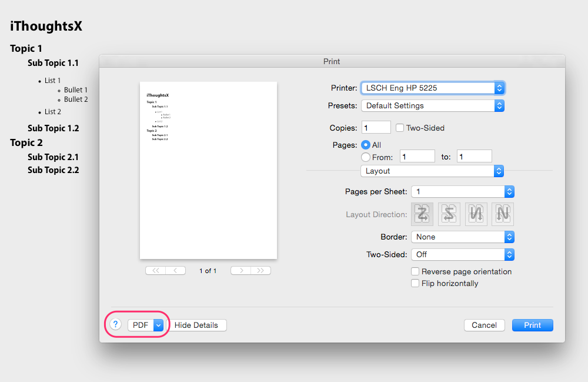Image resolution: width=588 pixels, height=382 pixels.
Task: Go to first preview page
Action: click(156, 271)
